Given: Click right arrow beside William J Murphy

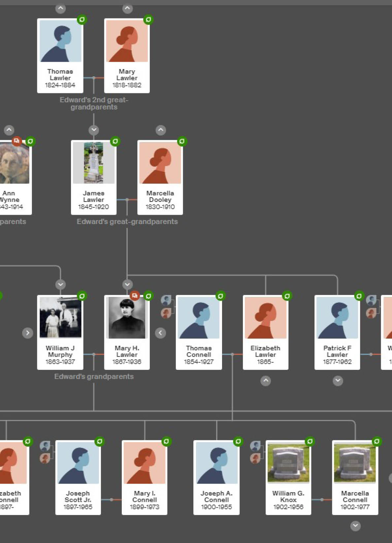Looking at the screenshot, I should point(28,333).
